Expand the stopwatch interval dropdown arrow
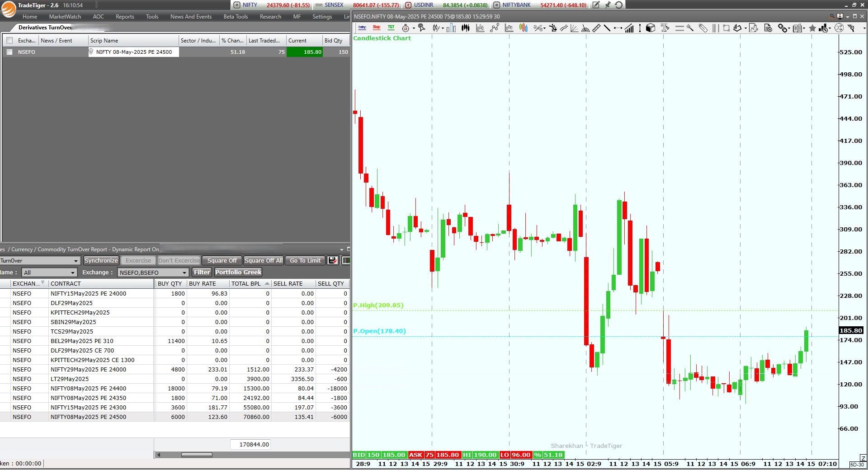The image size is (868, 470). click(413, 28)
